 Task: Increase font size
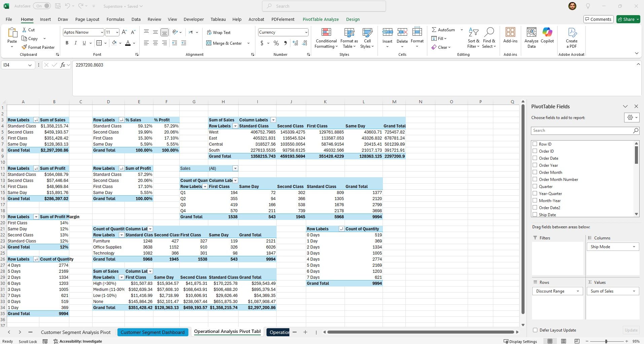124,32
